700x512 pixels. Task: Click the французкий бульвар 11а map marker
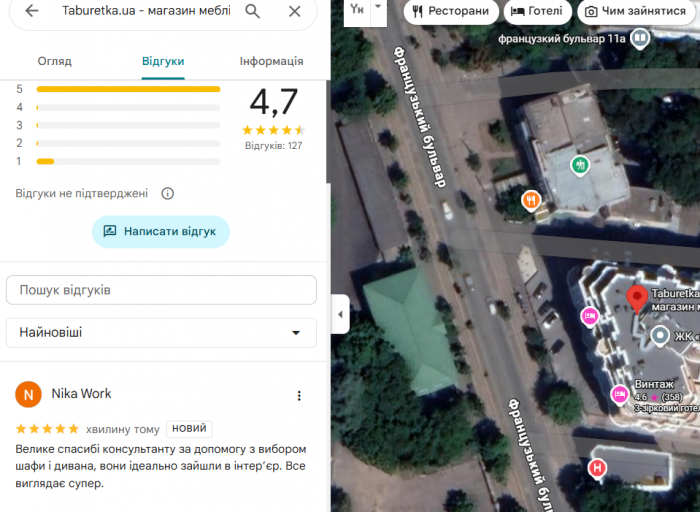click(640, 39)
